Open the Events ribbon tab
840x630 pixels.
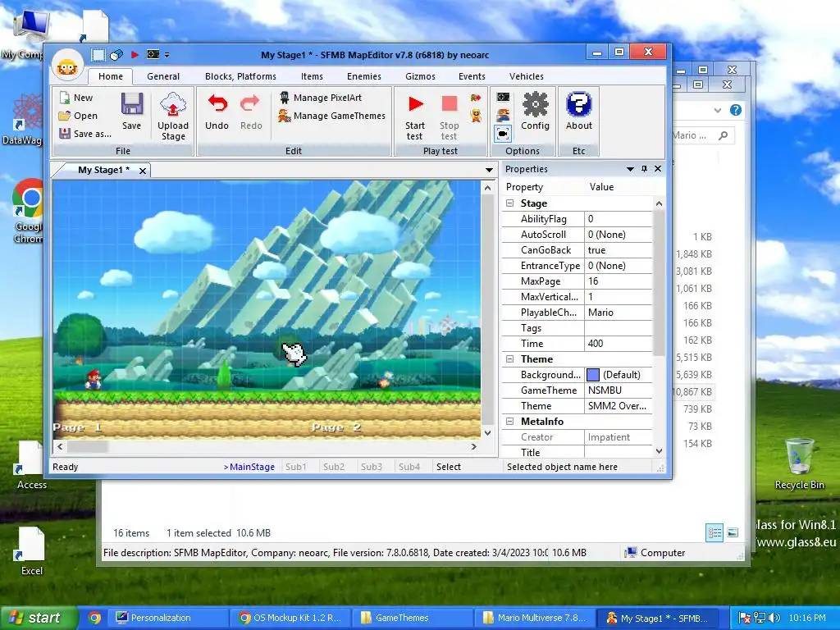[x=472, y=76]
